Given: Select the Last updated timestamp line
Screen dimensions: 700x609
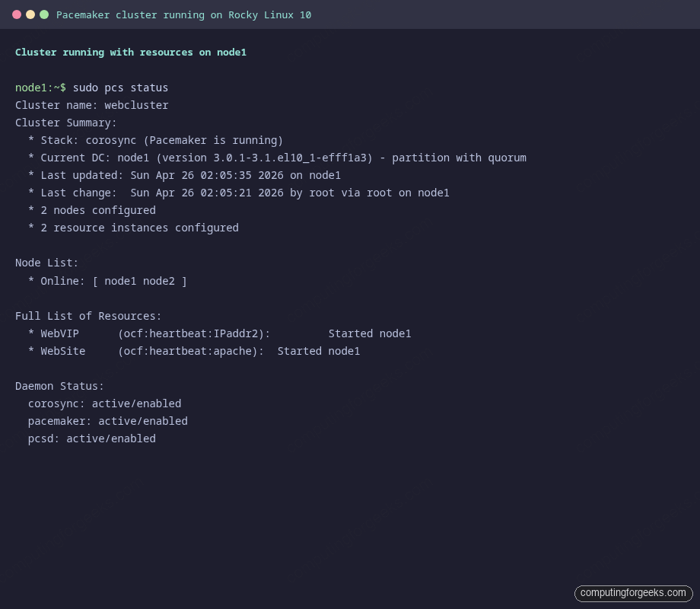Looking at the screenshot, I should tap(184, 175).
